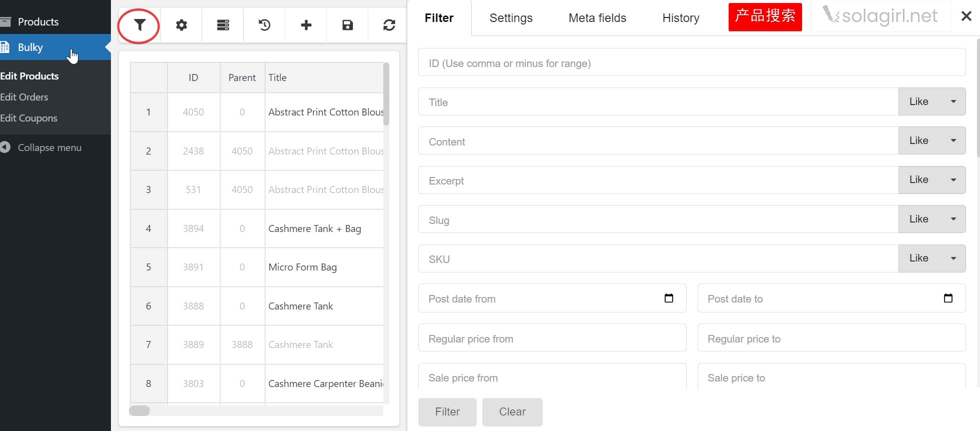Close the filter panel with X
Viewport: 980px width, 431px height.
click(x=966, y=16)
